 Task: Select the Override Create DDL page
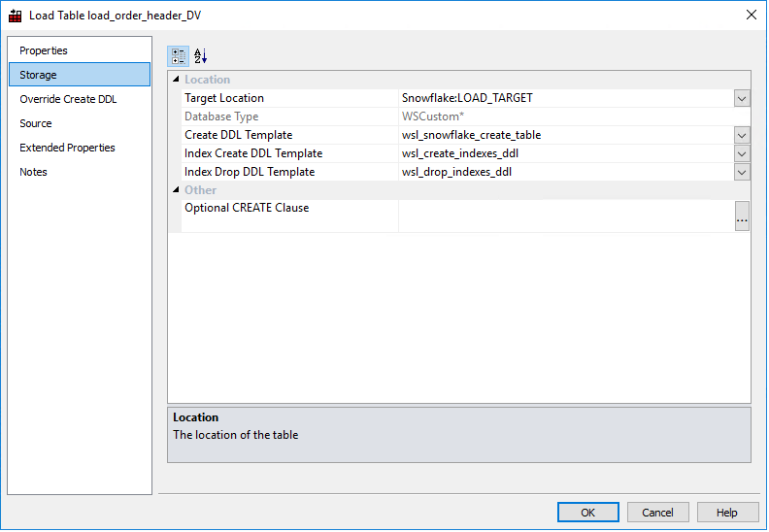coord(68,99)
